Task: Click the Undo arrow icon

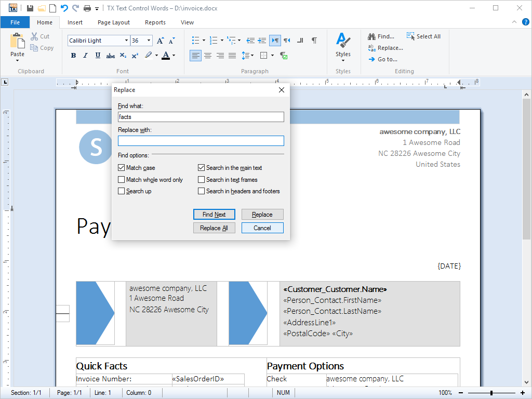Action: 64,8
